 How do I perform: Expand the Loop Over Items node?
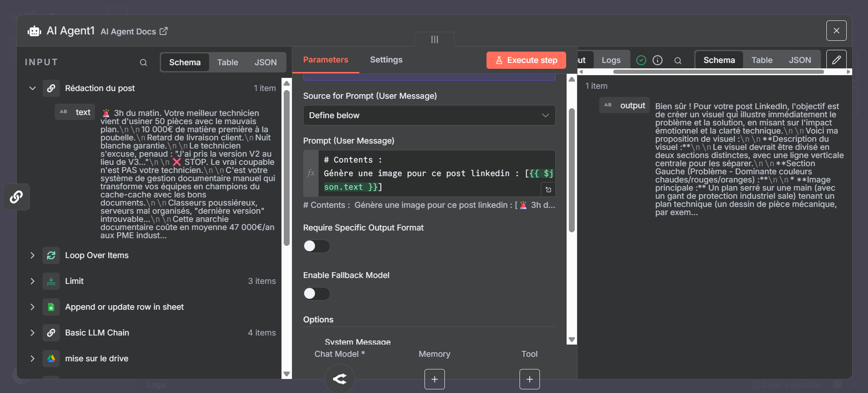pyautogui.click(x=33, y=255)
